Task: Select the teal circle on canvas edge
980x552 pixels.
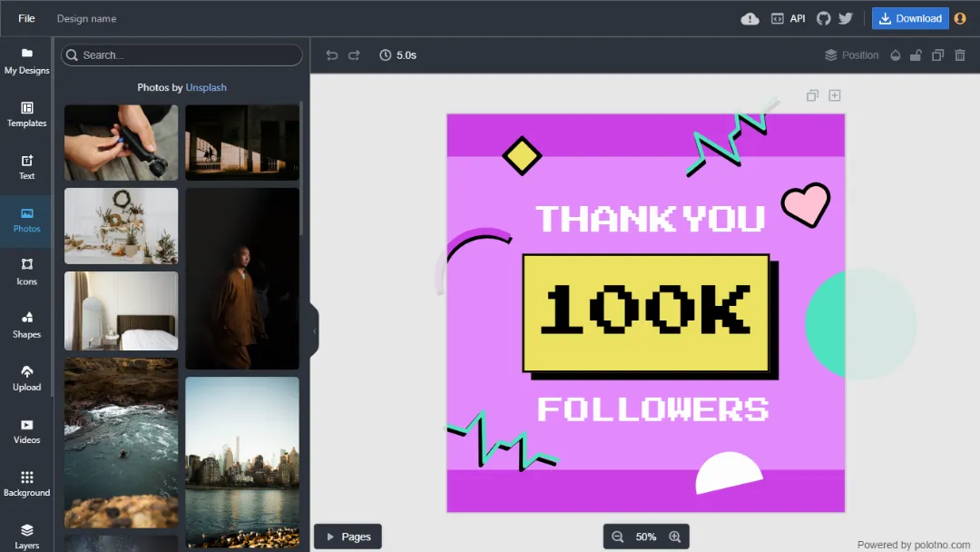Action: click(x=860, y=324)
